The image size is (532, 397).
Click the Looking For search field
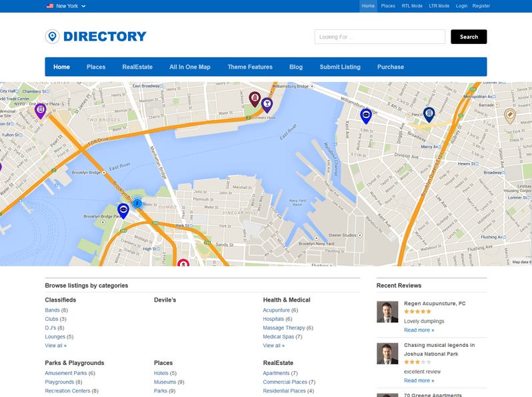[379, 37]
